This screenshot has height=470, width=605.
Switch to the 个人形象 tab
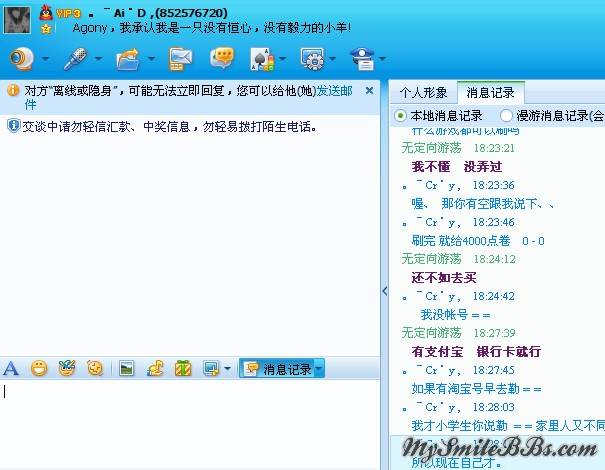point(424,92)
